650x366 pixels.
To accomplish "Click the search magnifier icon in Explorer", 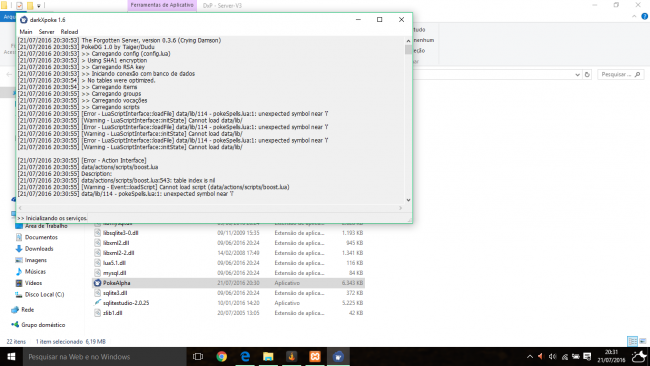I will click(638, 75).
